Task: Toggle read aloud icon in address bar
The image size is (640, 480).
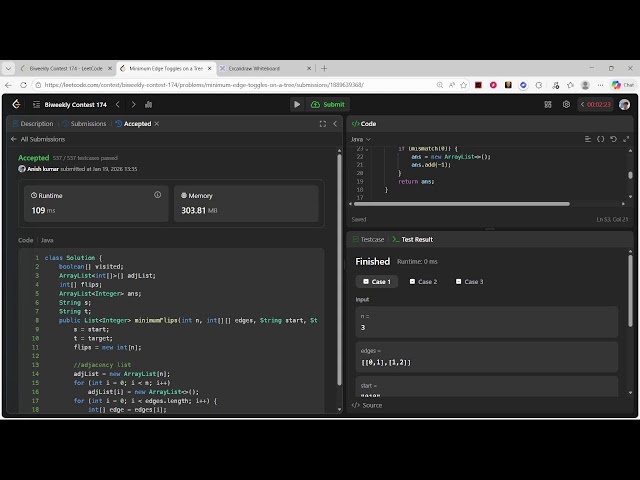Action: coord(452,85)
